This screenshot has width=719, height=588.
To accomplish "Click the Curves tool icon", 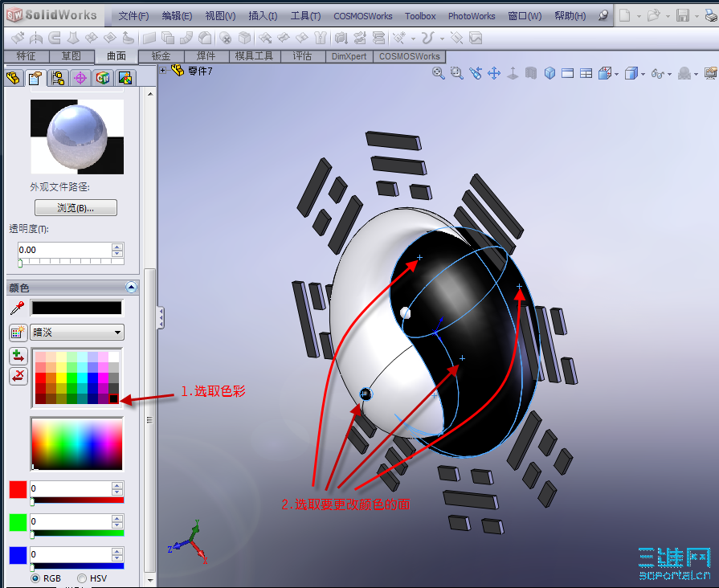I will pos(427,38).
